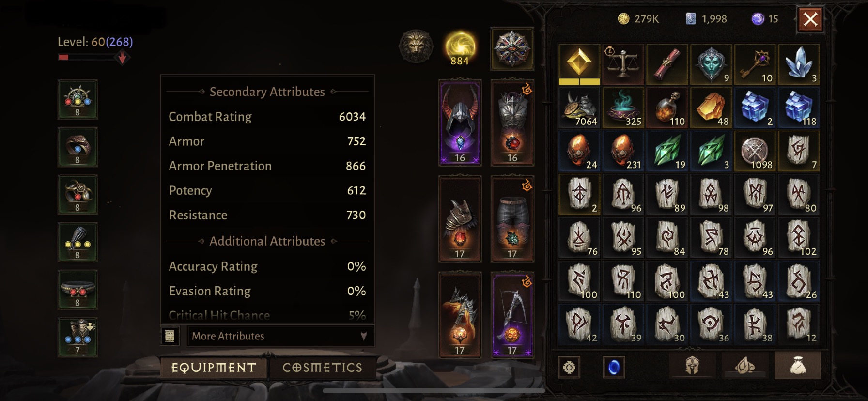
Task: Select the blue crystal cluster item
Action: coord(799,64)
